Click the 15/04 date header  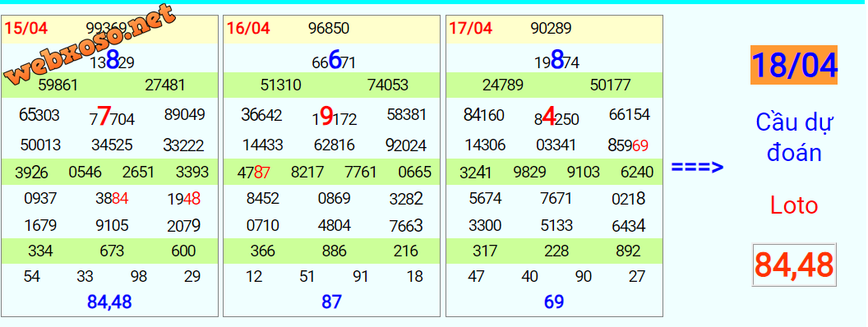pyautogui.click(x=26, y=28)
